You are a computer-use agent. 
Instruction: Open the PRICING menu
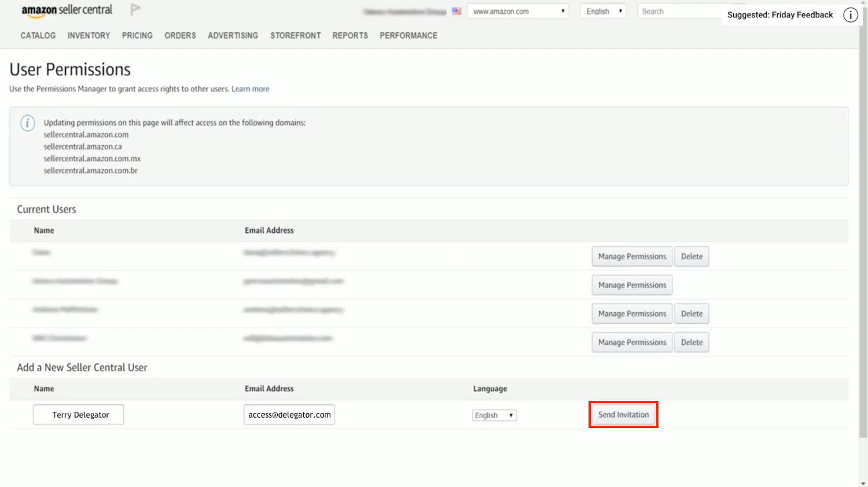coord(137,35)
